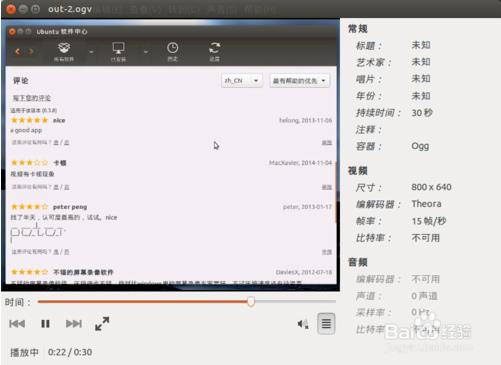Viewport: 501px width, 365px height.
Task: Click the 帧率 label
Action: [x=369, y=221]
